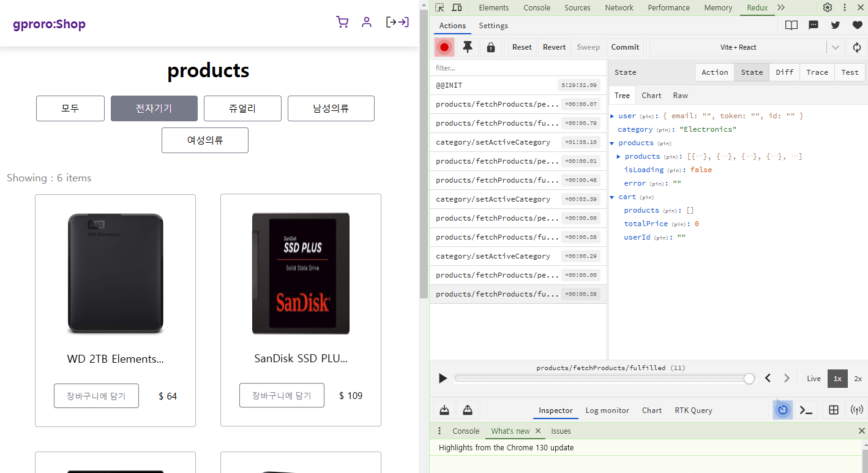
Task: Click the heart support icon
Action: pyautogui.click(x=857, y=25)
